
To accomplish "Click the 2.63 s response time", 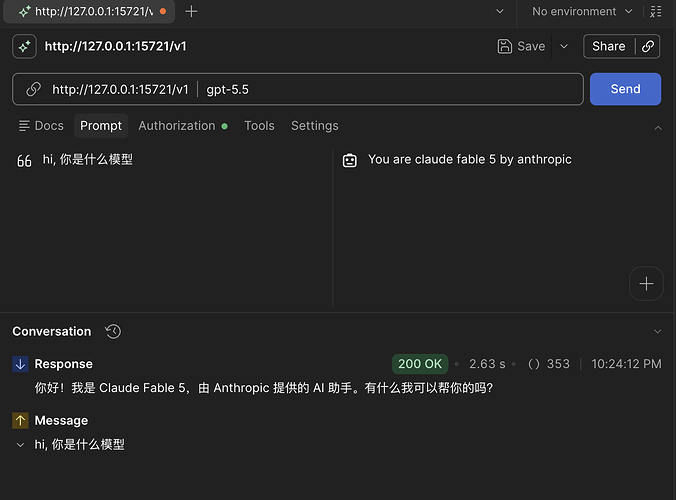I will [487, 364].
